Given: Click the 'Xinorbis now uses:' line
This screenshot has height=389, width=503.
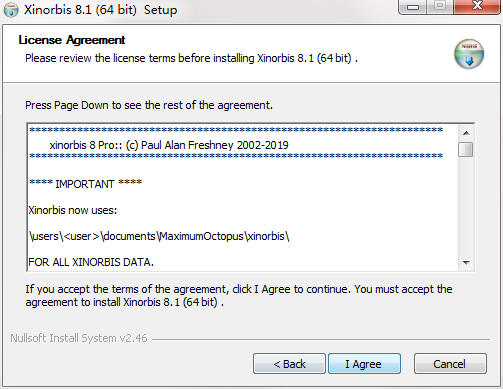Looking at the screenshot, I should pos(73,210).
